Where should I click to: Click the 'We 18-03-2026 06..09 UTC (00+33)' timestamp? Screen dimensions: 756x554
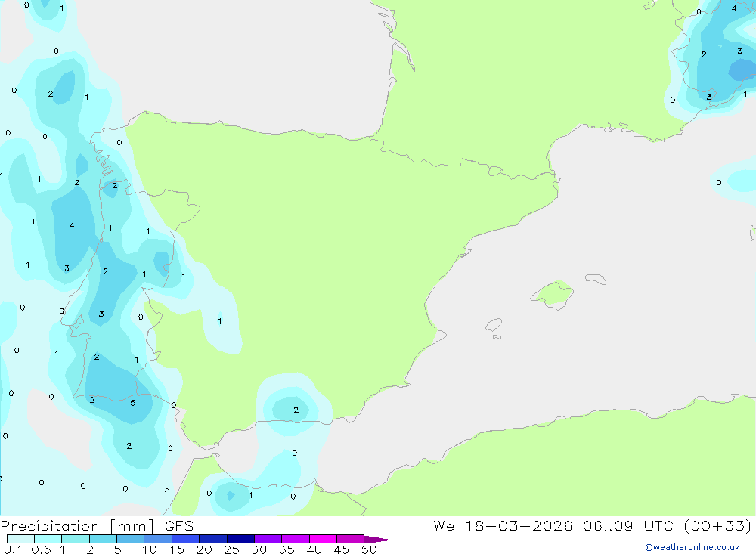(x=592, y=526)
